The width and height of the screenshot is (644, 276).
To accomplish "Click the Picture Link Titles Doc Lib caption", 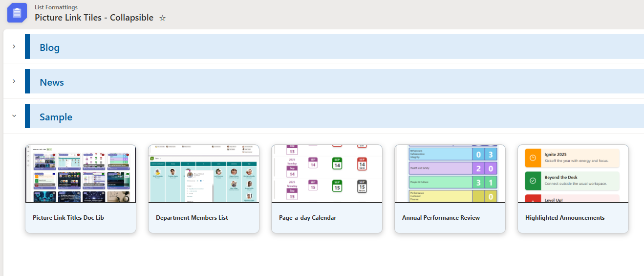I will 68,218.
